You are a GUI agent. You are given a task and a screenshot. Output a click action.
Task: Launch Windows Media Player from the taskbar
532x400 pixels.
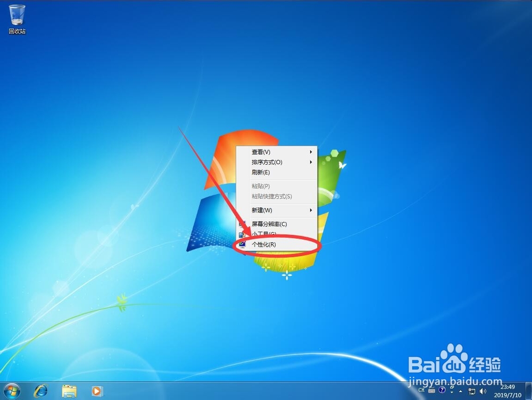point(97,391)
